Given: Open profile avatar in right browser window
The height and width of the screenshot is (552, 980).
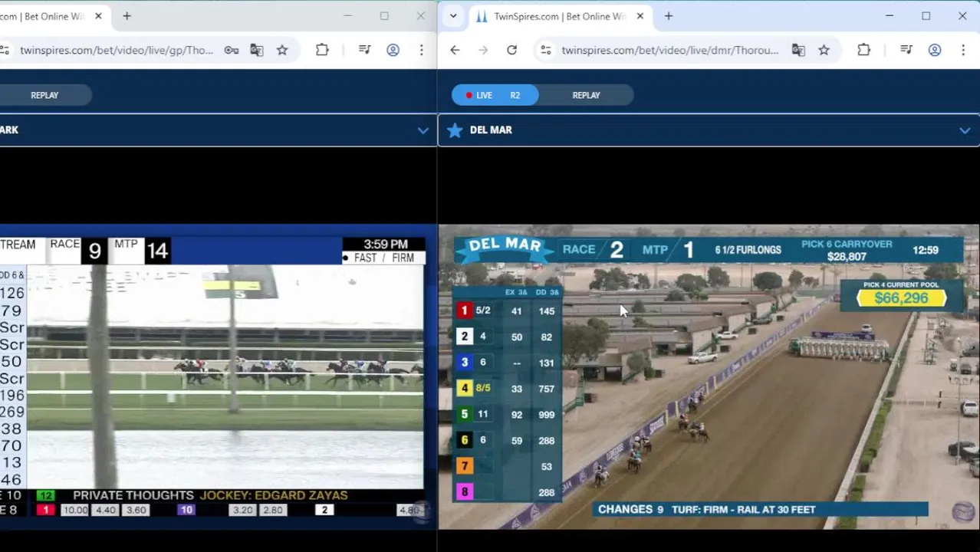Looking at the screenshot, I should click(934, 50).
